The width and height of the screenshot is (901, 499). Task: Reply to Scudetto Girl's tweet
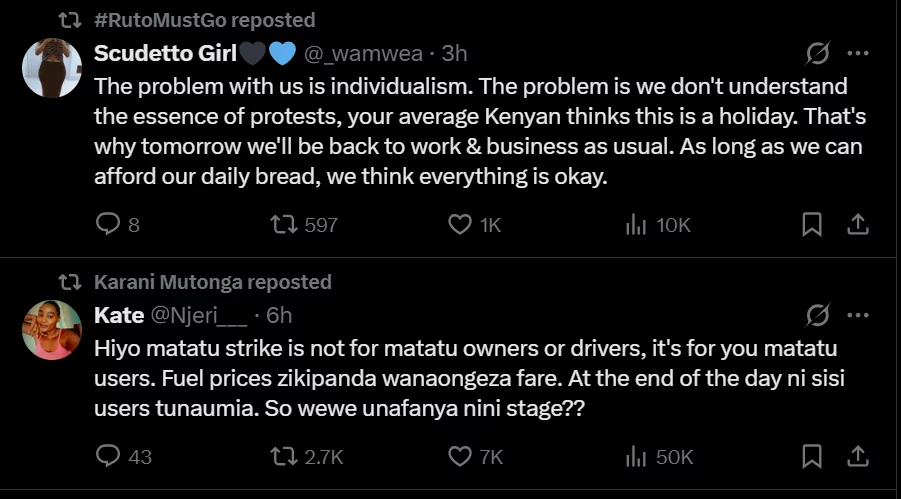118,225
